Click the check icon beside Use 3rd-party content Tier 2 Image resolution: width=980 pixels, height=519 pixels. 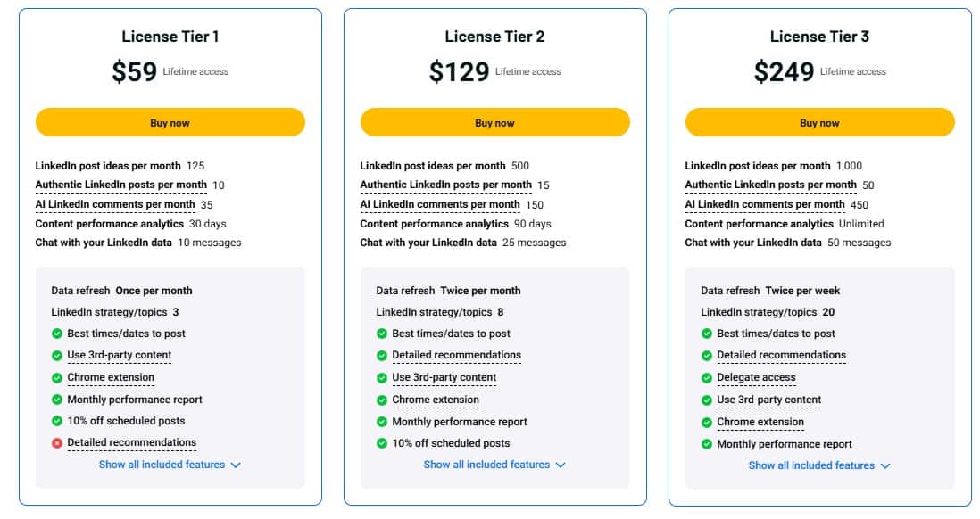click(x=384, y=377)
